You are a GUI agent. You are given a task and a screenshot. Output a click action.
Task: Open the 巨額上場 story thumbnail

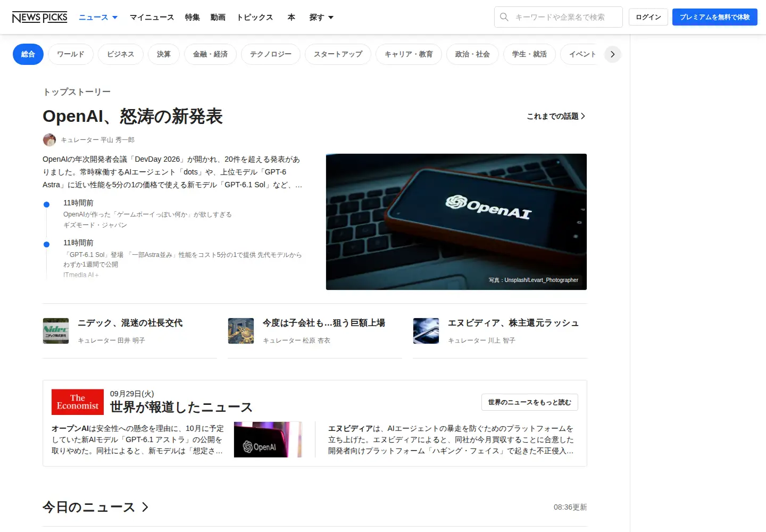pyautogui.click(x=241, y=331)
